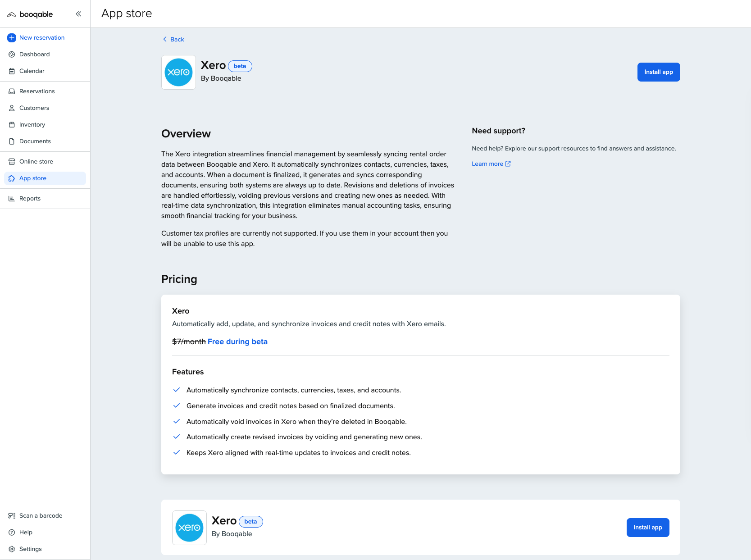Click the App store puzzle icon

click(x=12, y=178)
